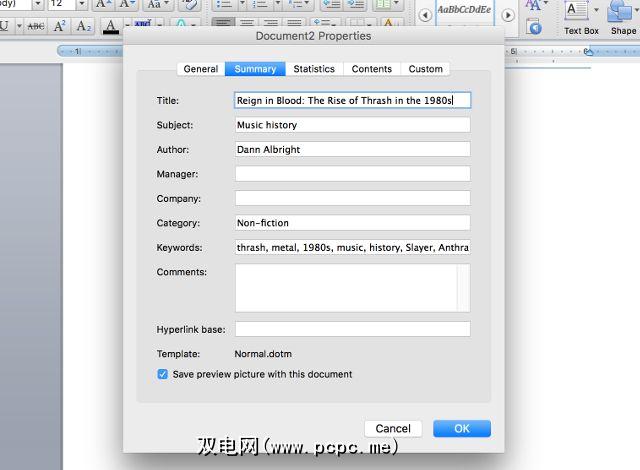The width and height of the screenshot is (640, 470).
Task: Select the Summary tab
Action: [255, 69]
